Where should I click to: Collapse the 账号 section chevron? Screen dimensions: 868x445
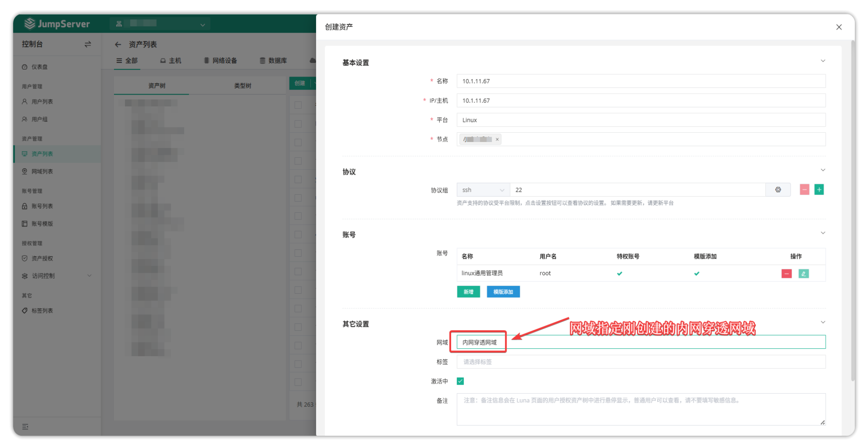click(823, 233)
